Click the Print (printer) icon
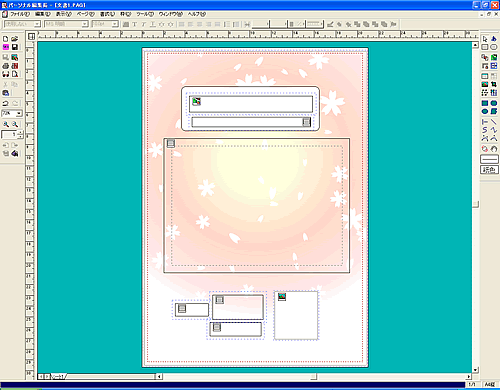 click(6, 66)
